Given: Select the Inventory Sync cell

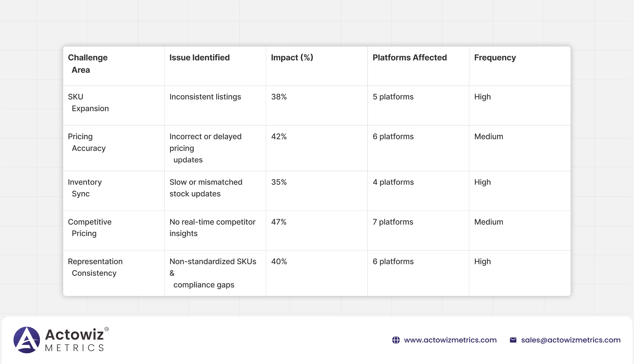Looking at the screenshot, I should pos(85,188).
